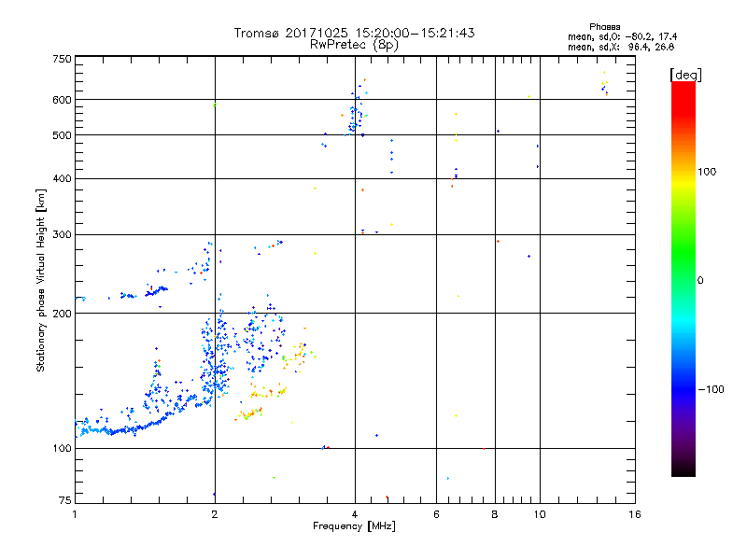This screenshot has height=560, width=747.
Task: Click the '10' x-axis tick label
Action: pyautogui.click(x=540, y=514)
